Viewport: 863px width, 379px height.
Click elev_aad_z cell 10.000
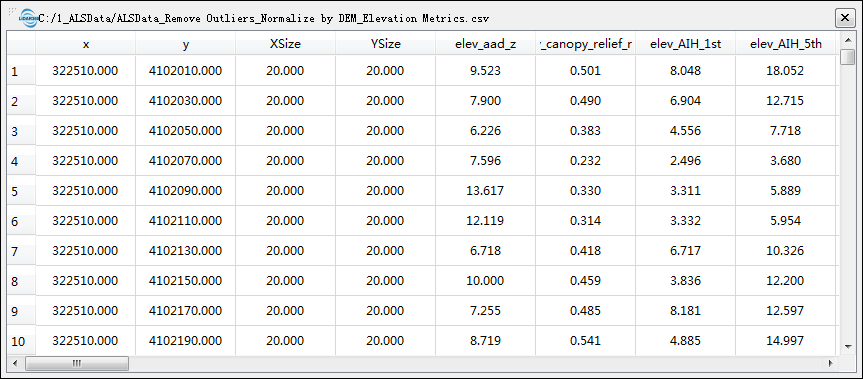pos(485,281)
